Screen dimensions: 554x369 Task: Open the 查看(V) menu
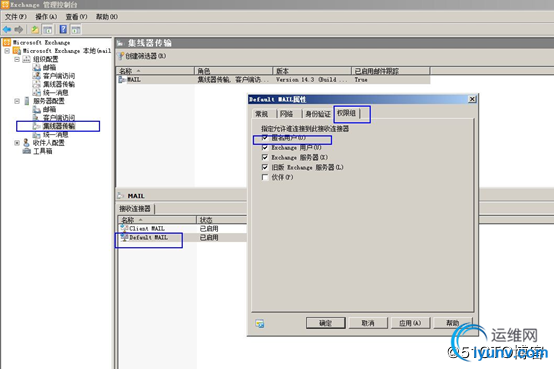coord(76,17)
